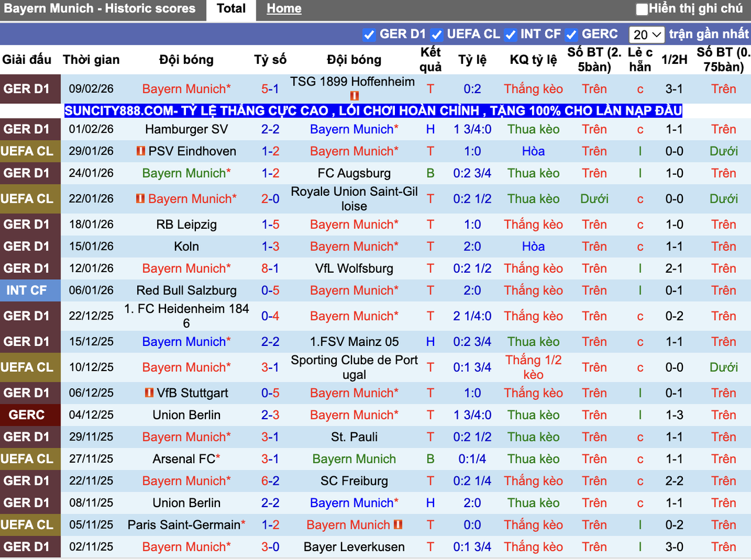The height and width of the screenshot is (560, 751).
Task: Click the 6-2 score against SC Freiburg
Action: point(270,481)
